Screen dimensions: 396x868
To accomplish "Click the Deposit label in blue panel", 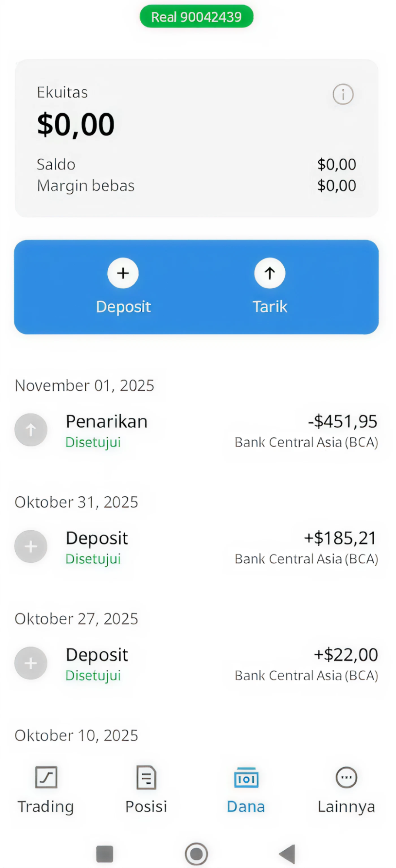I will pyautogui.click(x=123, y=307).
